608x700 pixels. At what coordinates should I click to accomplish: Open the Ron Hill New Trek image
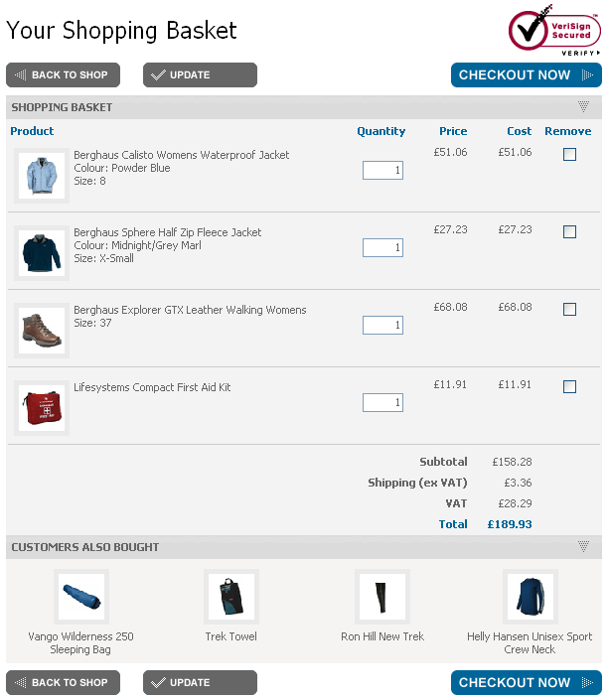382,597
